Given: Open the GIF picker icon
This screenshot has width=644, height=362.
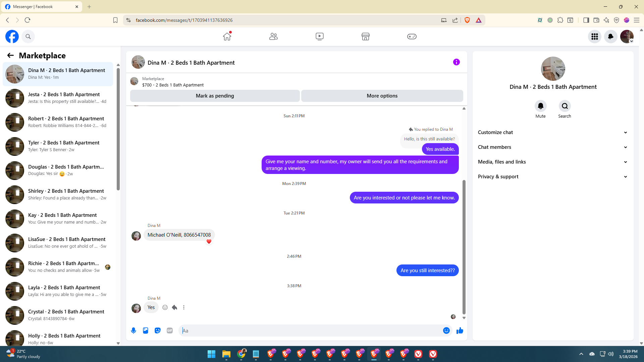Looking at the screenshot, I should [x=170, y=330].
